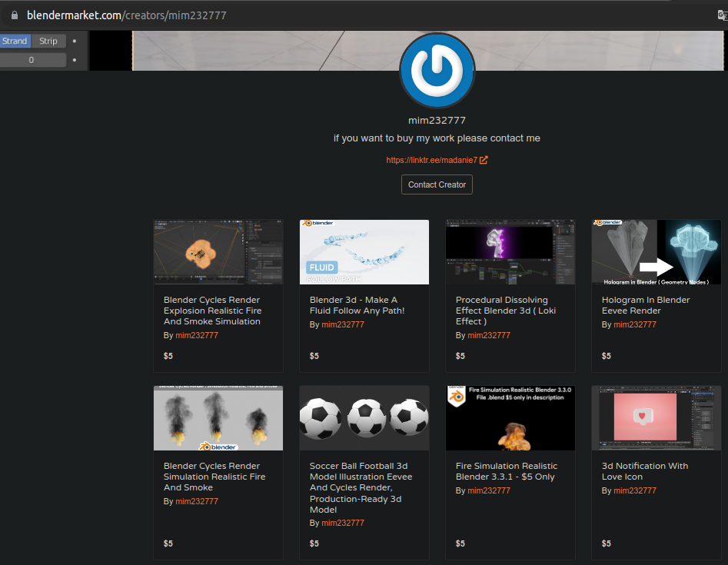Open the Explosion Realistic Fire product thumbnail
728x565 pixels.
tap(218, 252)
